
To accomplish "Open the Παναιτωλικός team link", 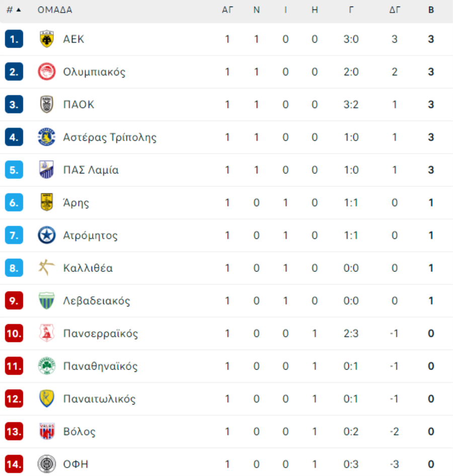I will (x=99, y=399).
